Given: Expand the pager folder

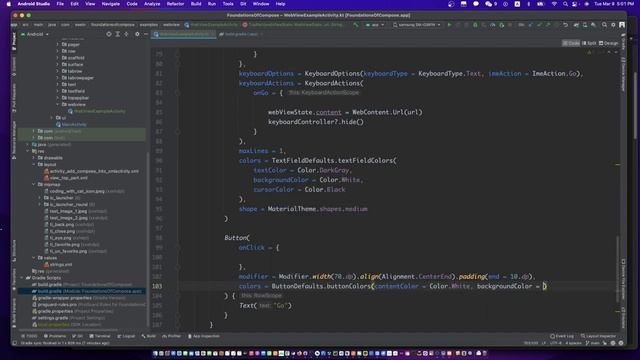Looking at the screenshot, I should click(x=58, y=44).
